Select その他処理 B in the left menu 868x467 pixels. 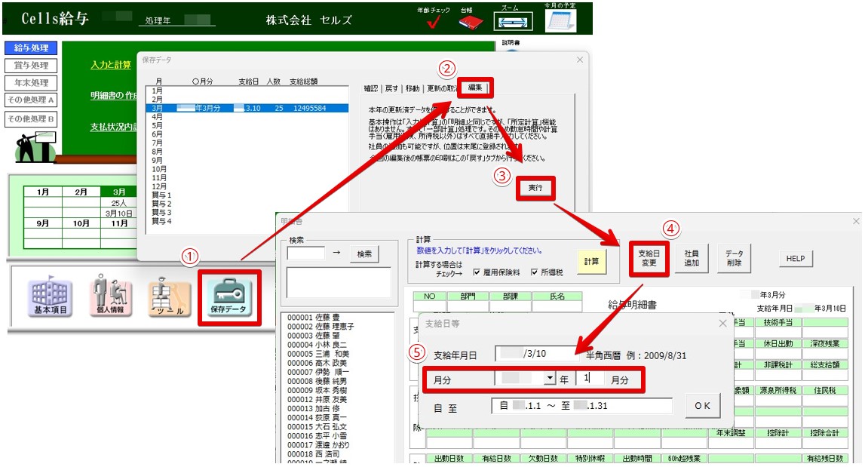[x=31, y=119]
